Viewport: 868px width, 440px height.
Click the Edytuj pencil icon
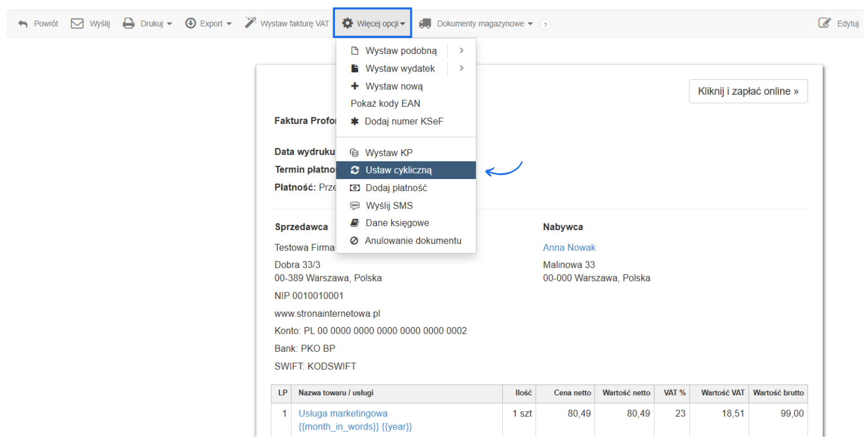tap(824, 23)
